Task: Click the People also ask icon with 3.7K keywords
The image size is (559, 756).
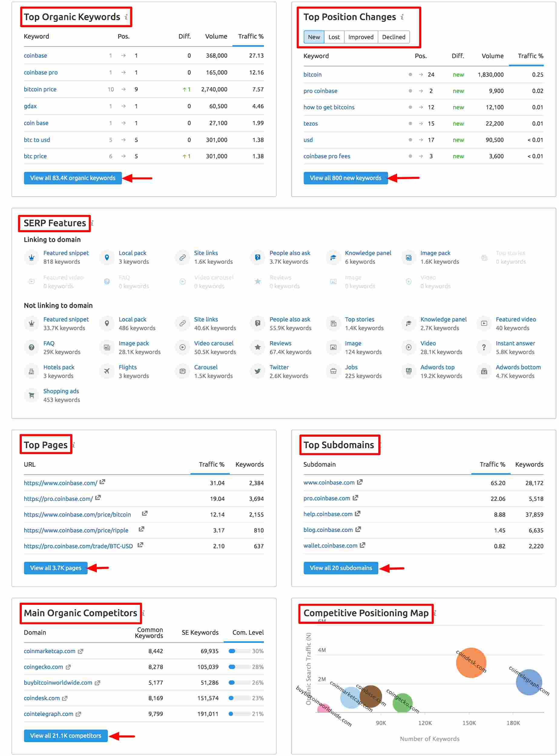Action: point(258,258)
